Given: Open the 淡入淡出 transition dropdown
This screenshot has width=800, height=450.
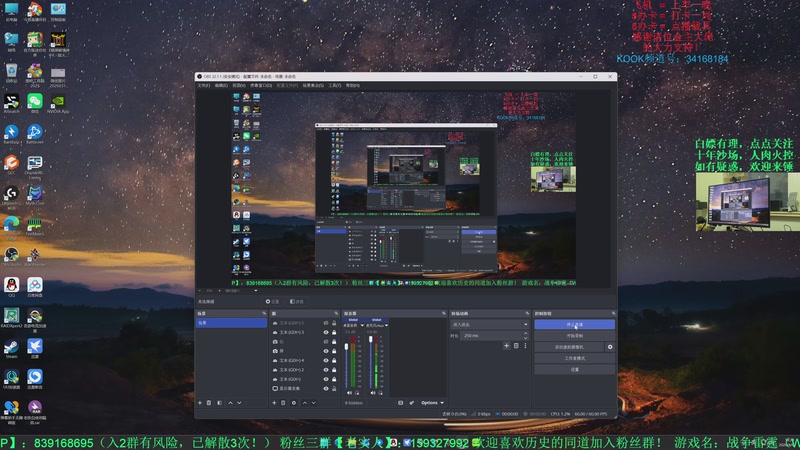Looking at the screenshot, I should point(489,324).
